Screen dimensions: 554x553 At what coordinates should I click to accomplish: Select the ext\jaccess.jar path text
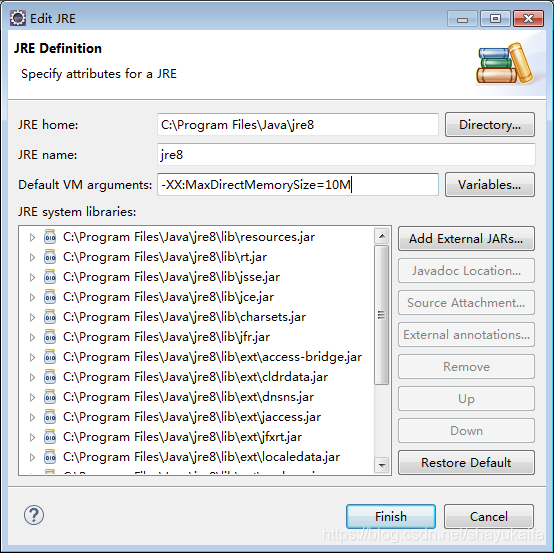click(x=192, y=417)
